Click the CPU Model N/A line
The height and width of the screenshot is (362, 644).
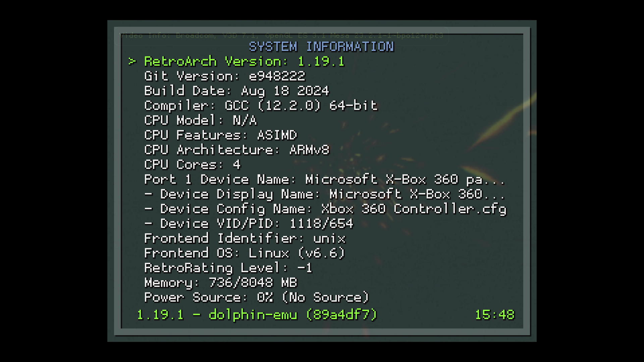[x=201, y=121]
